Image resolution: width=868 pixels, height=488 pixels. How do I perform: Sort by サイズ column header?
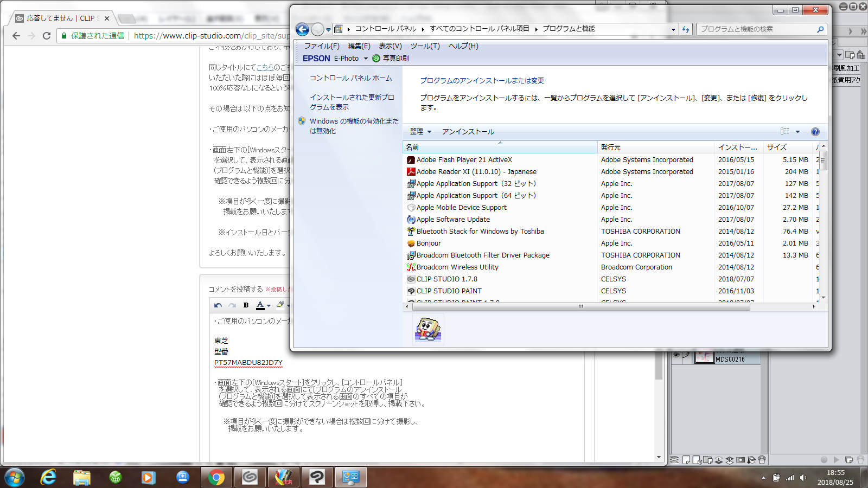[x=788, y=147]
